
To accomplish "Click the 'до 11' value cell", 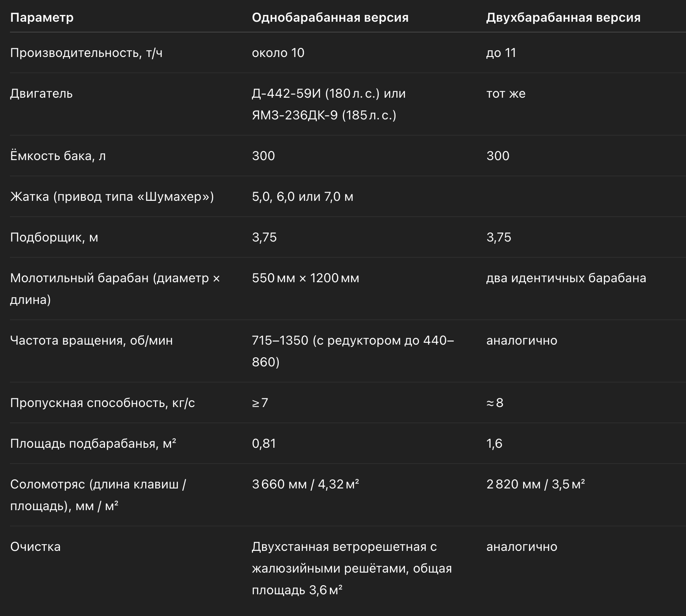I will coord(501,53).
